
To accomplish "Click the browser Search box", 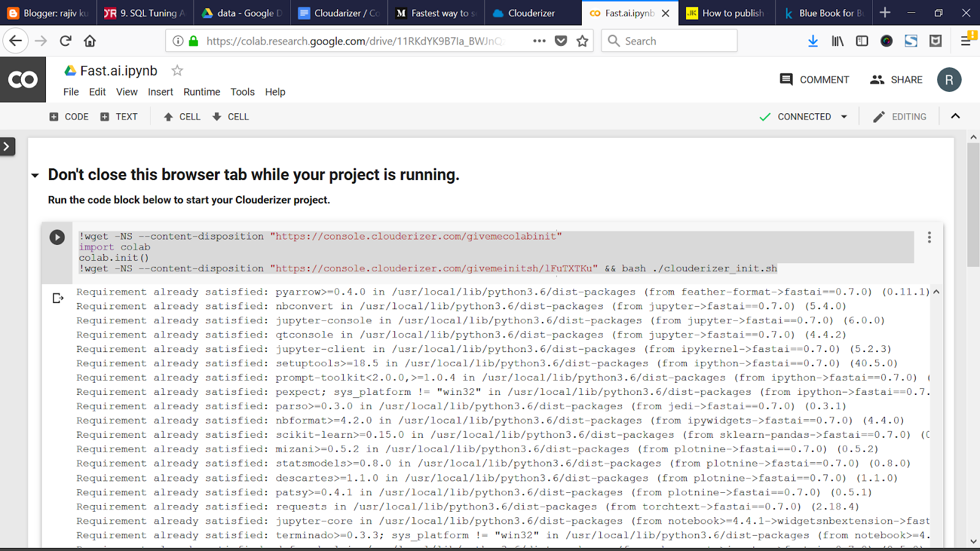I will (x=669, y=41).
